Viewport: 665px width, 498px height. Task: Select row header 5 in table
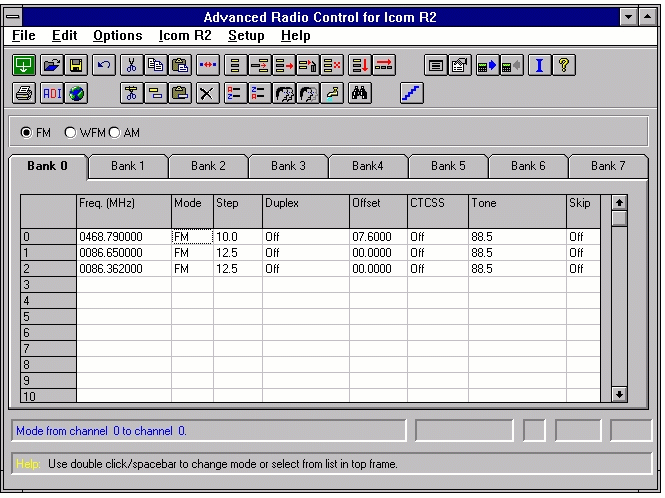click(x=48, y=317)
